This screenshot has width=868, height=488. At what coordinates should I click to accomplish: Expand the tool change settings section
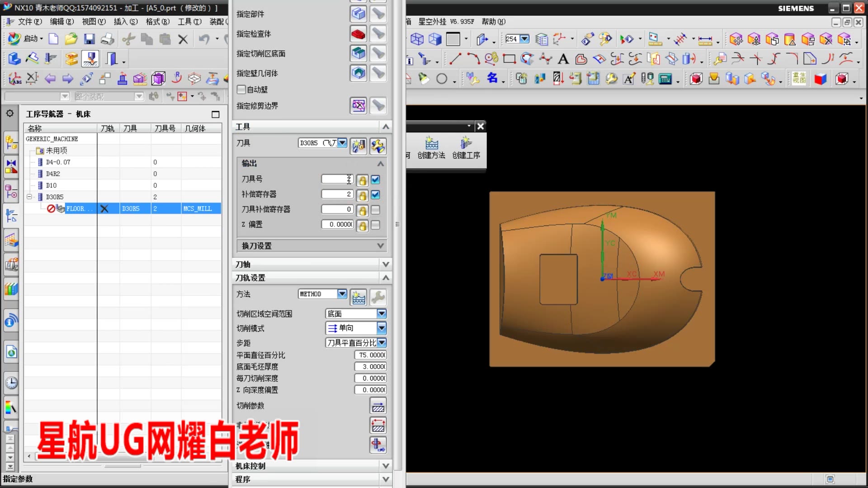(x=380, y=246)
